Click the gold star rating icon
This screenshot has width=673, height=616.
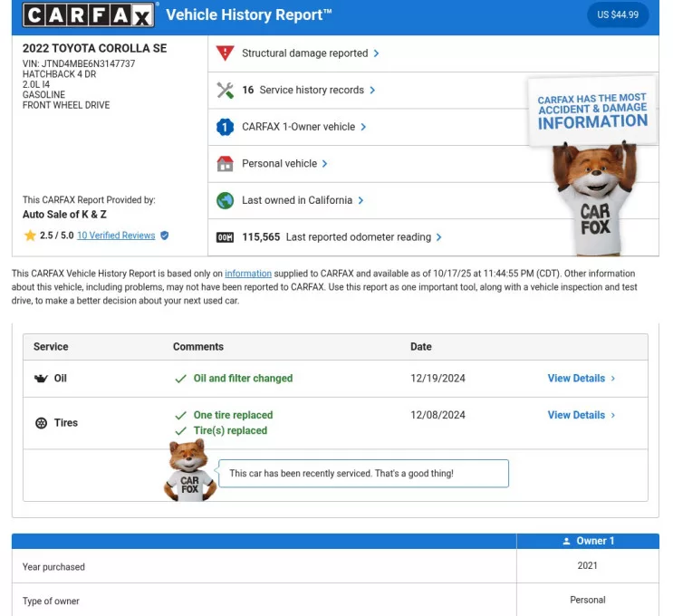pyautogui.click(x=30, y=236)
